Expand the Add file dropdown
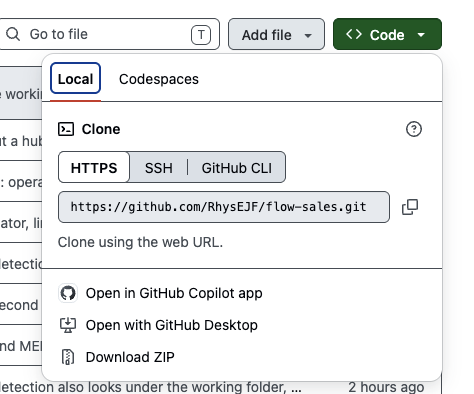Screen dimensions: 474x394 click(276, 34)
